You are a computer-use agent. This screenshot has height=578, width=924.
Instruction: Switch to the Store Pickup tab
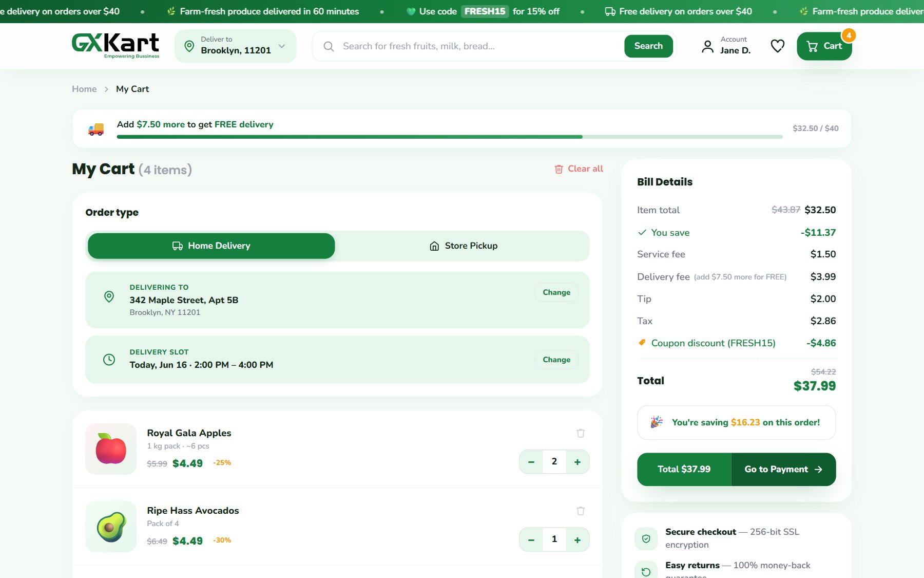[x=463, y=246]
